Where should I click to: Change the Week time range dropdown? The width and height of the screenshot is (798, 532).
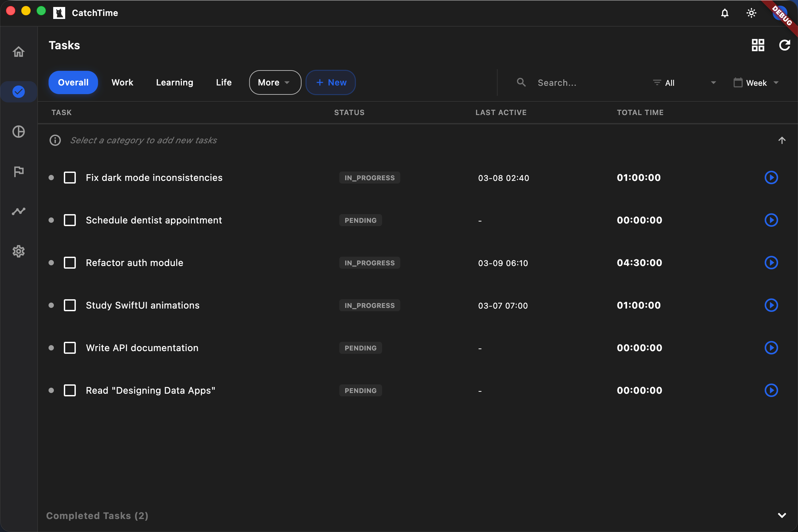click(756, 82)
